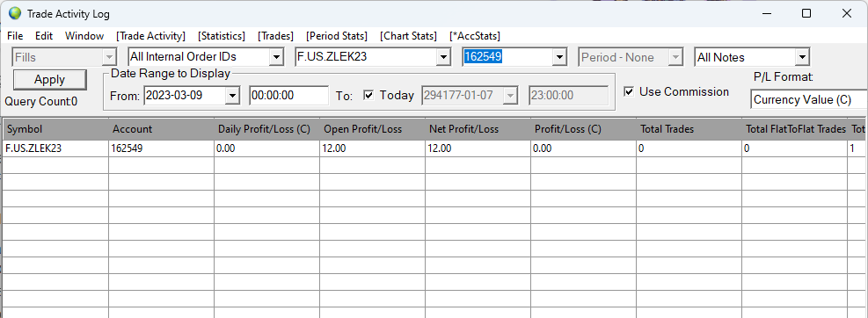Close the Trade Activity Log window
Viewport: 868px width, 318px height.
[846, 13]
